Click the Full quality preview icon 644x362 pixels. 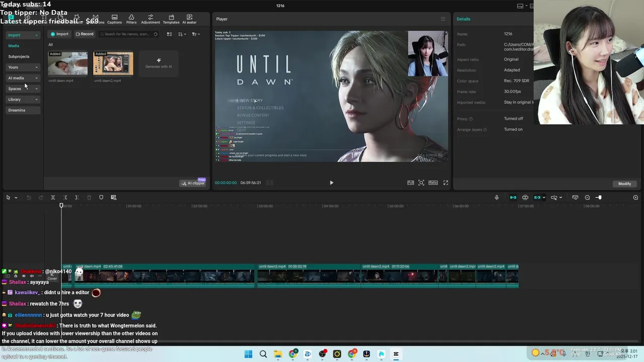(x=411, y=183)
